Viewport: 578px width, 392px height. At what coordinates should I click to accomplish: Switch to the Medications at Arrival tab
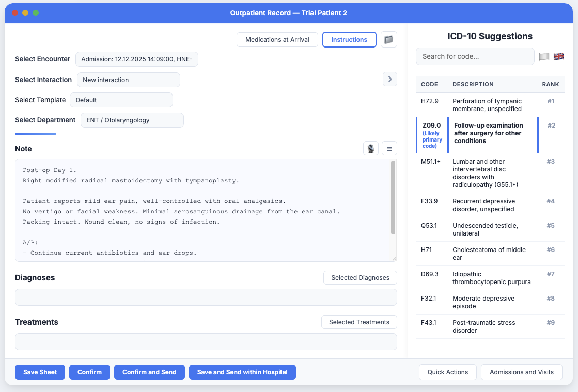coord(277,39)
